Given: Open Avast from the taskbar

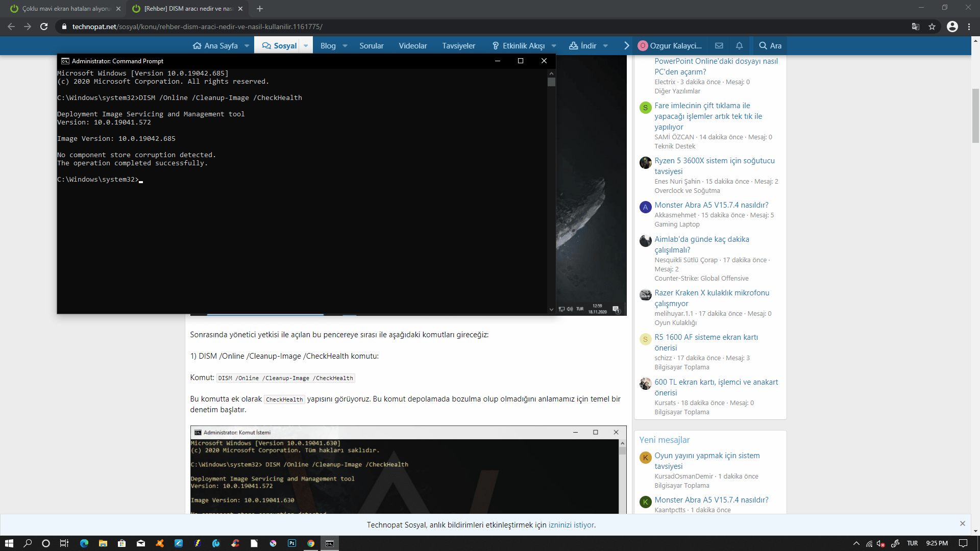Looking at the screenshot, I should coord(159,543).
